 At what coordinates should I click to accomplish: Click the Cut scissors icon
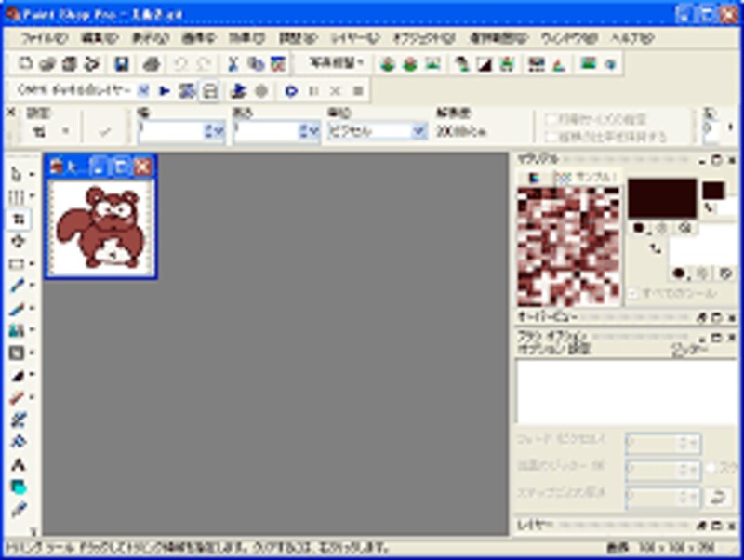pyautogui.click(x=233, y=64)
